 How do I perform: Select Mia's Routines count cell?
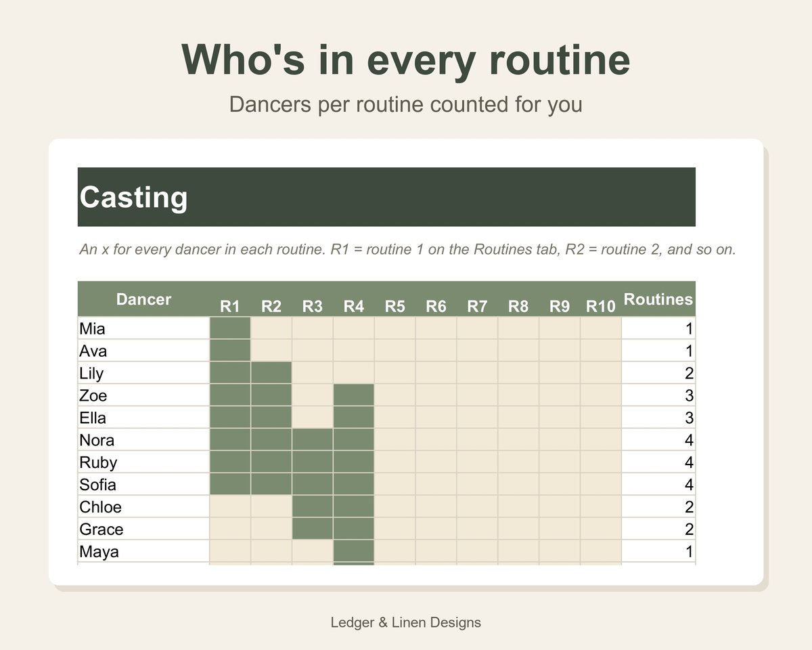click(x=658, y=328)
